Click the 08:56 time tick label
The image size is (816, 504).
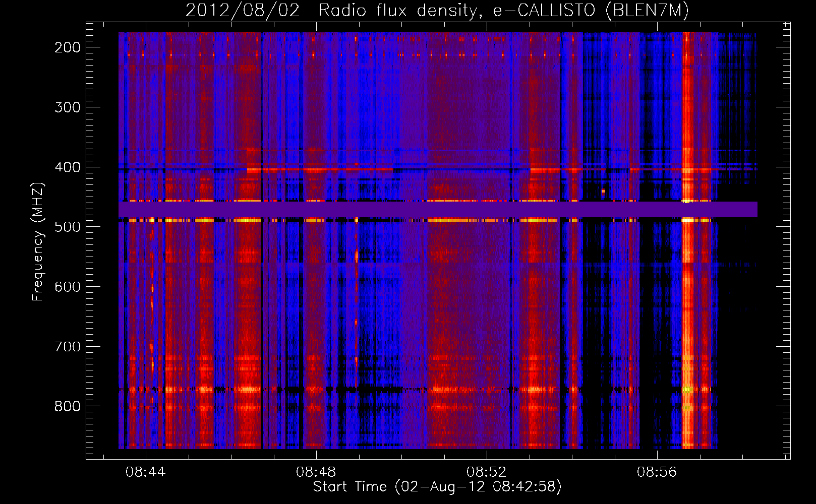(x=657, y=472)
